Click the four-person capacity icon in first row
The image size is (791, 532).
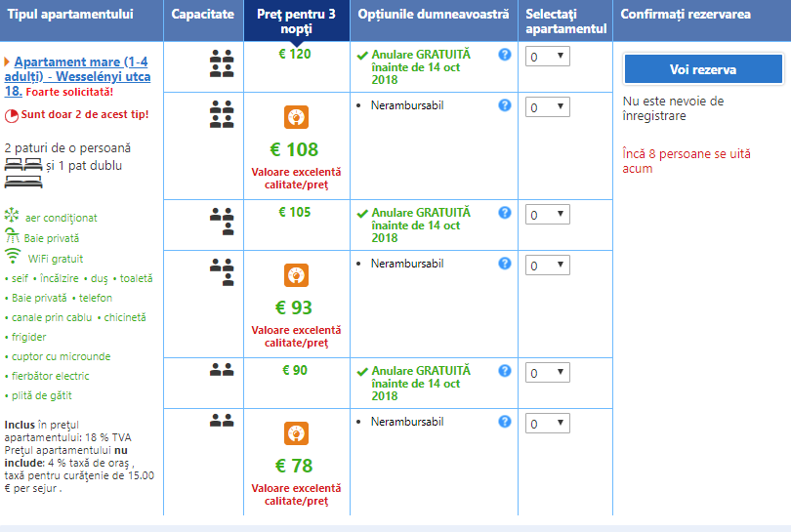point(222,64)
